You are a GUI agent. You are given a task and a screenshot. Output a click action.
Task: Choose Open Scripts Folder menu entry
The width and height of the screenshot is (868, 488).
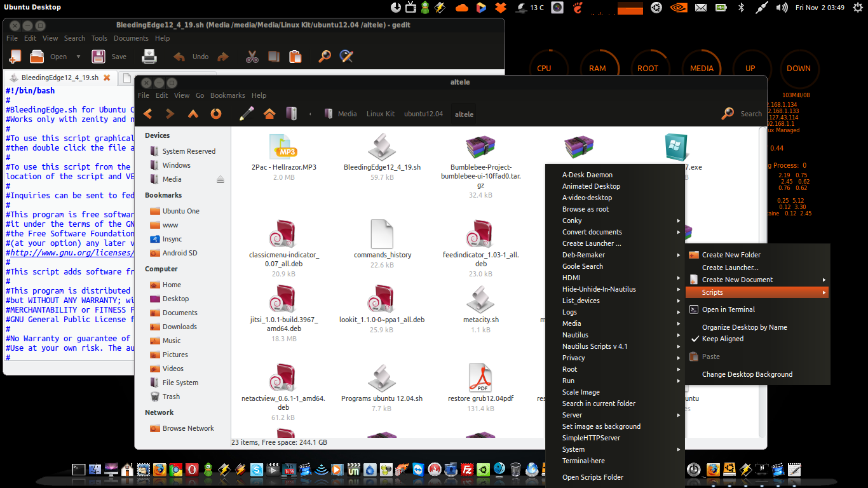(x=614, y=477)
